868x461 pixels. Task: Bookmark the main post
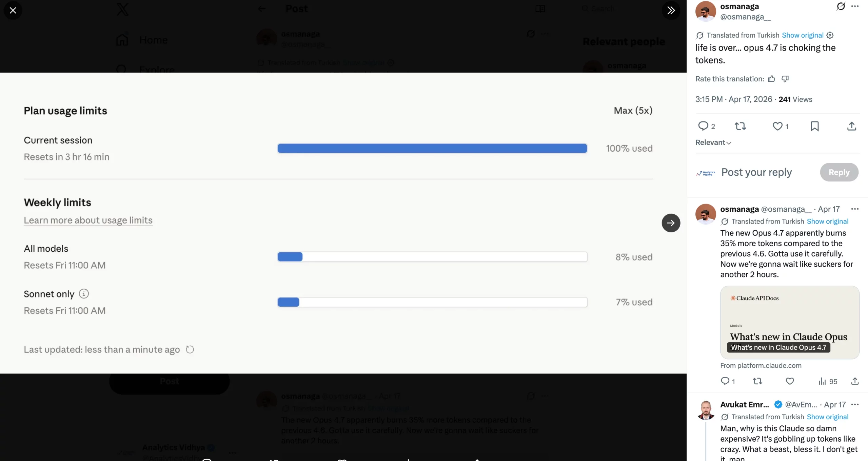pos(814,126)
